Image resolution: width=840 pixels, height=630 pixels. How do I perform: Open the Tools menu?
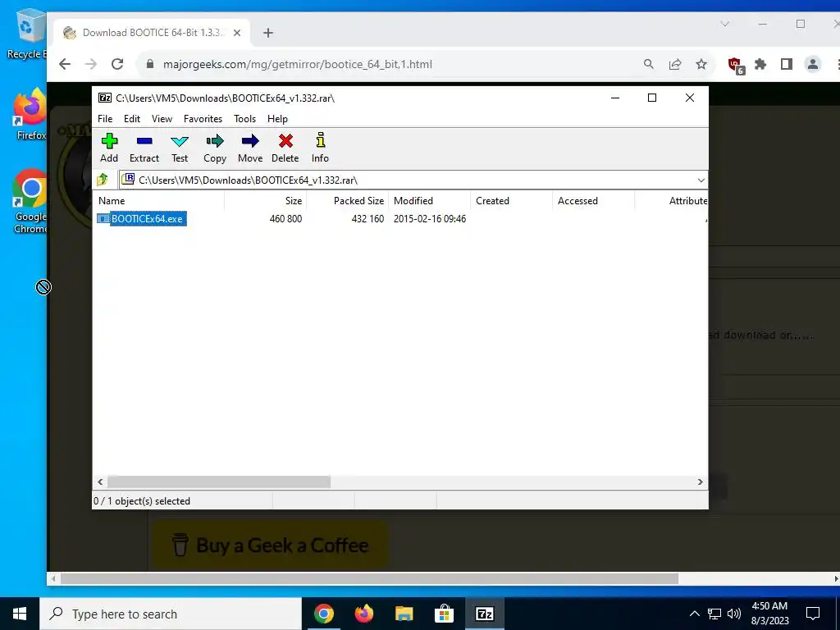(x=244, y=119)
